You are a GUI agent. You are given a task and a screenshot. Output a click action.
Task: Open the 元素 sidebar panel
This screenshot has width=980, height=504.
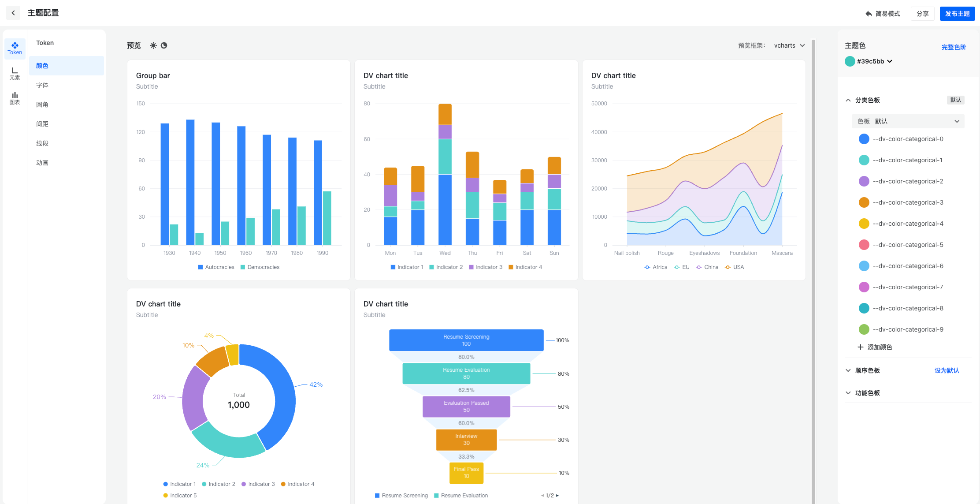point(15,73)
